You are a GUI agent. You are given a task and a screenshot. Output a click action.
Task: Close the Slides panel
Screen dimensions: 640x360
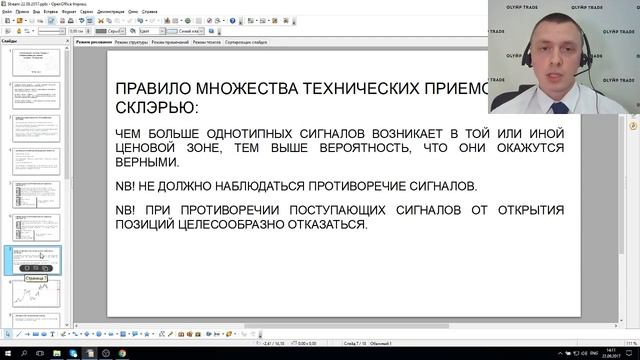67,41
